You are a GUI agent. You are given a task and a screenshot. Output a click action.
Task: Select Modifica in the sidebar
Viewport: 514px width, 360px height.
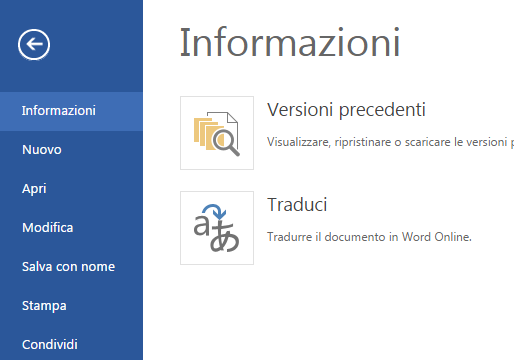(71, 228)
